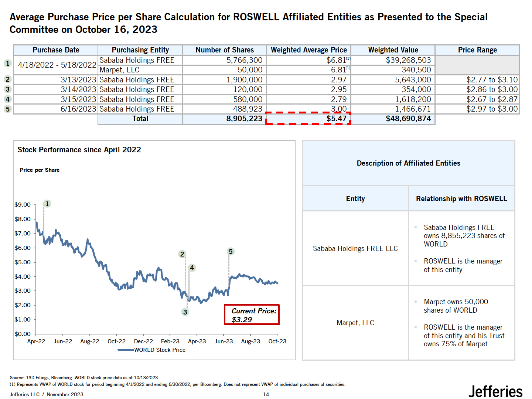Click the Relationship with ROSWELL header
The image size is (532, 399).
tap(461, 199)
